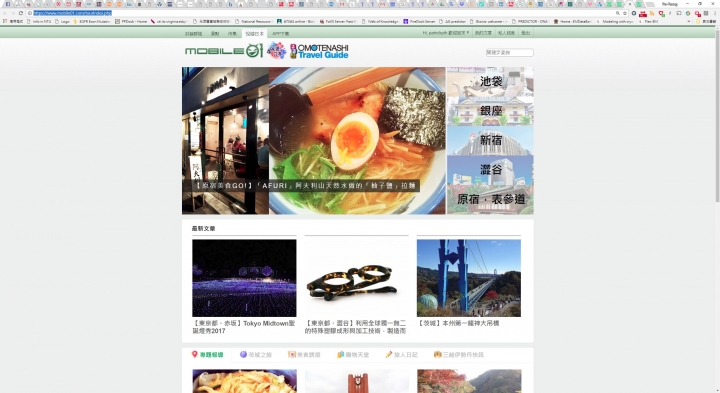Viewport: 720px width, 393px height.
Task: Click the orange RSS extension icon
Action: (x=652, y=13)
